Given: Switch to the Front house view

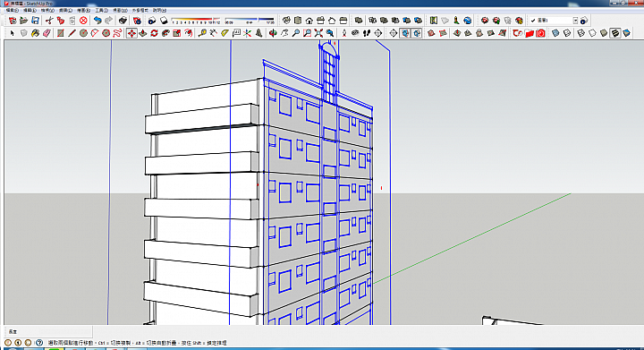Looking at the screenshot, I should [309, 21].
